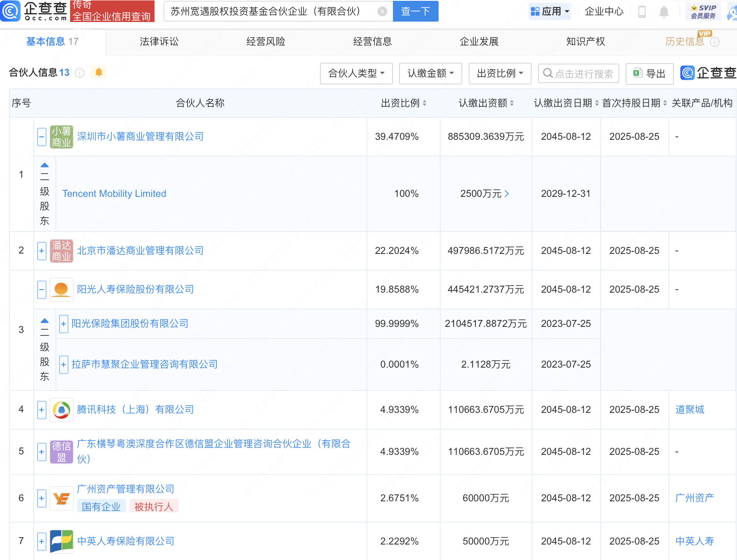Open 中英人寿 related institution link
This screenshot has height=560, width=737.
tap(695, 541)
